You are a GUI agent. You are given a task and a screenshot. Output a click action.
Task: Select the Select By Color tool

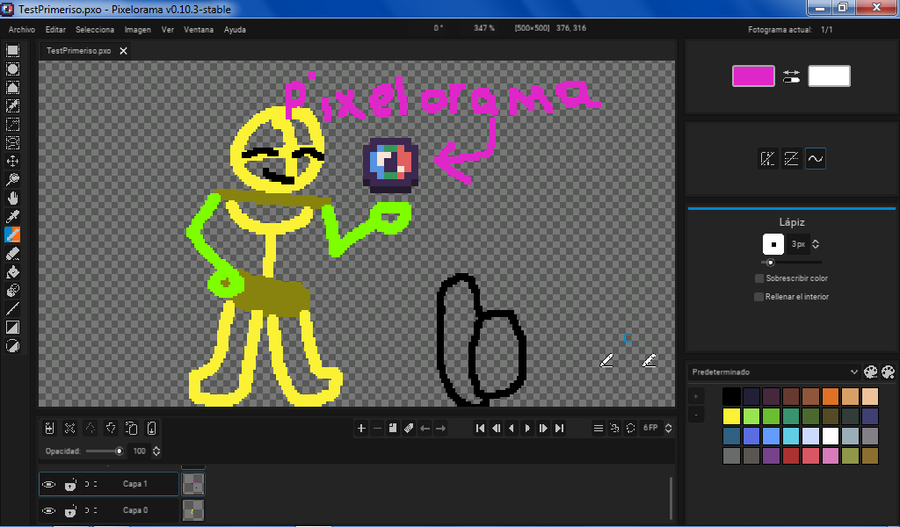pos(13,106)
